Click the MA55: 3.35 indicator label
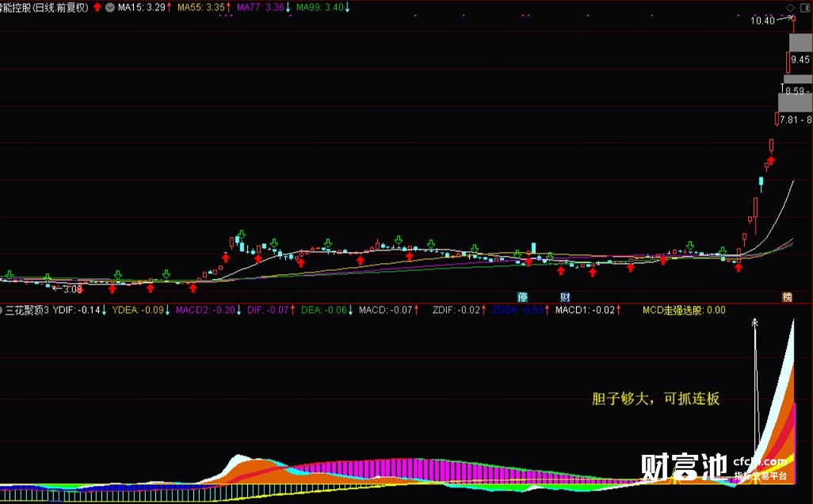Screen dimensions: 813x504 [201, 7]
